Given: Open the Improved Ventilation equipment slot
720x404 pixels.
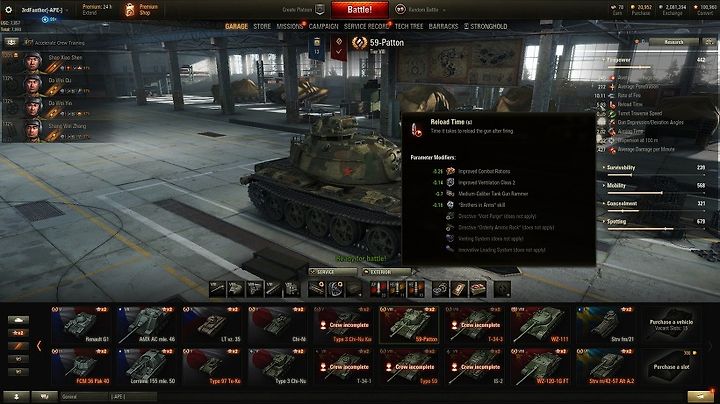Looking at the screenshot, I should click(x=335, y=289).
